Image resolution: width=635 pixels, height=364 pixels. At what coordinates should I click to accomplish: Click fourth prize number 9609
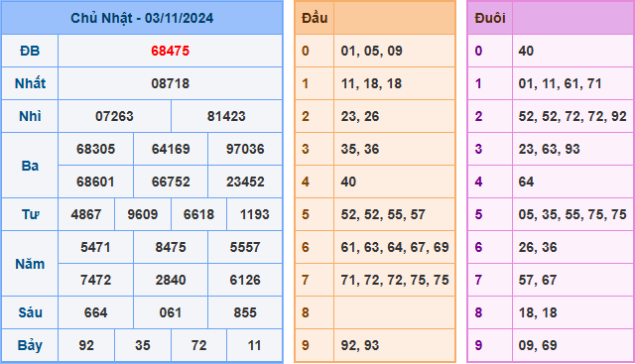coord(143,214)
